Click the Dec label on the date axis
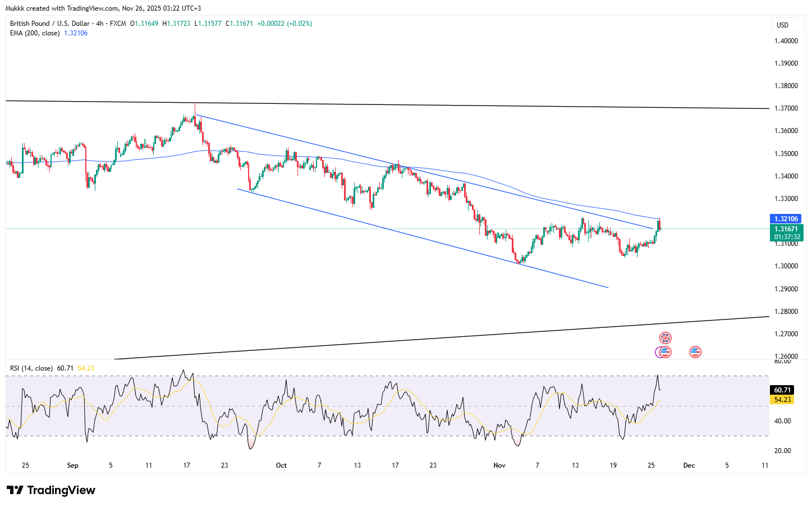 pos(689,465)
